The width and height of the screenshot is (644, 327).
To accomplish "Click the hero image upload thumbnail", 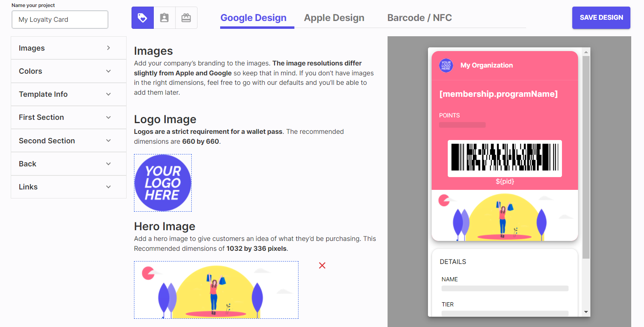I will (x=216, y=290).
